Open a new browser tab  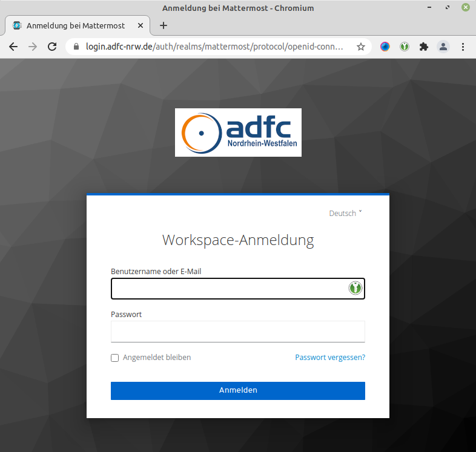tap(164, 25)
